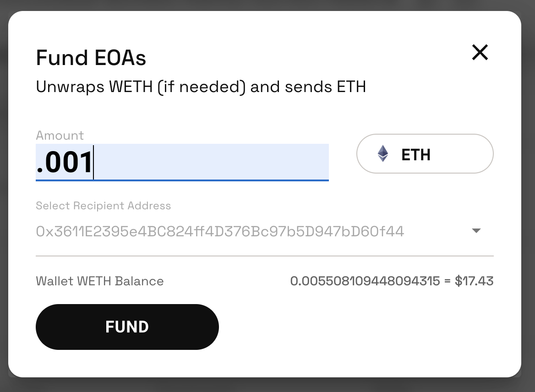Viewport: 535px width, 392px height.
Task: Click the Wallet WETH Balance label
Action: click(x=100, y=281)
